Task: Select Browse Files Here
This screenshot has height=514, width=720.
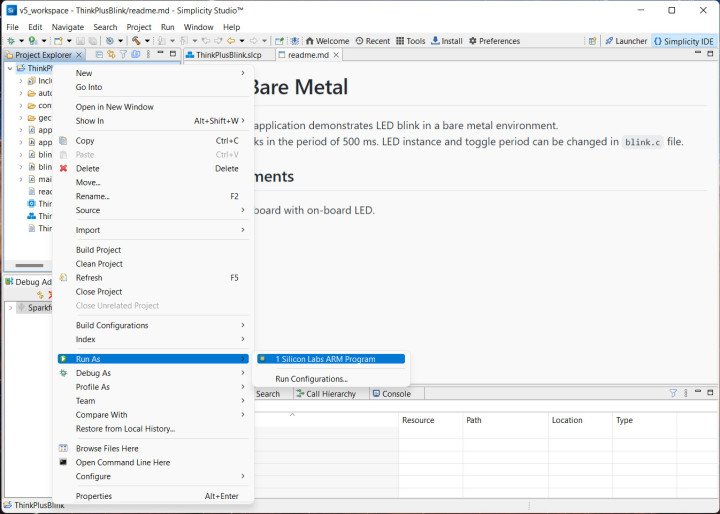Action: tap(153, 448)
